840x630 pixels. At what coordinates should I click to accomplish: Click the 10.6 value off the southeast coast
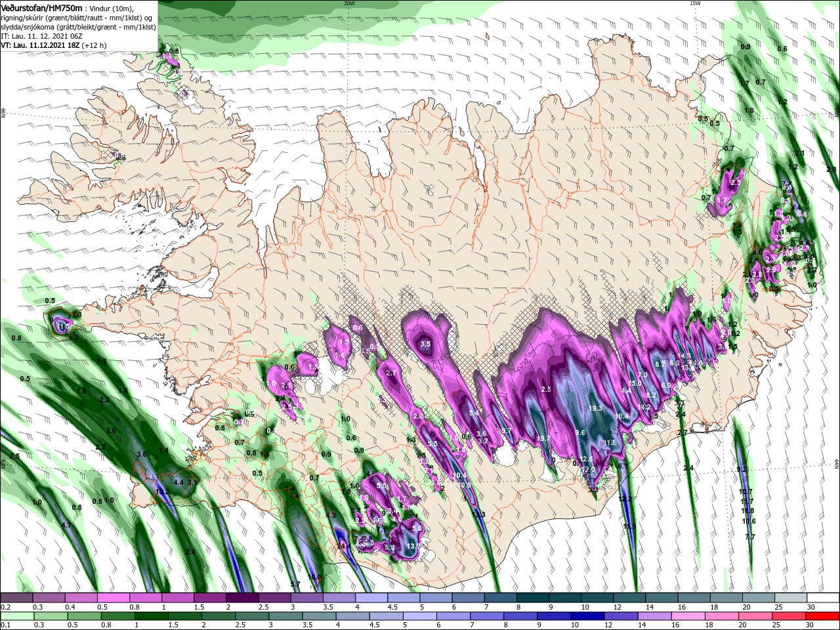point(749,521)
